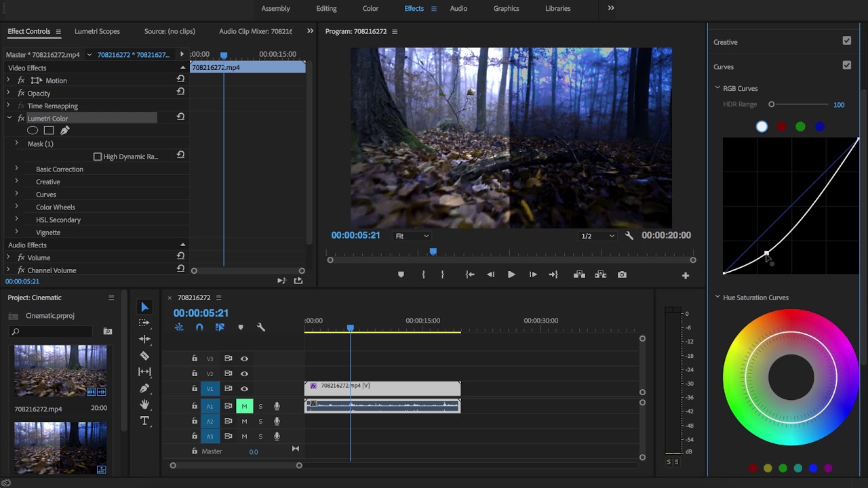Open the Program monitor button editor
Screen dimensions: 868x488
(686, 275)
